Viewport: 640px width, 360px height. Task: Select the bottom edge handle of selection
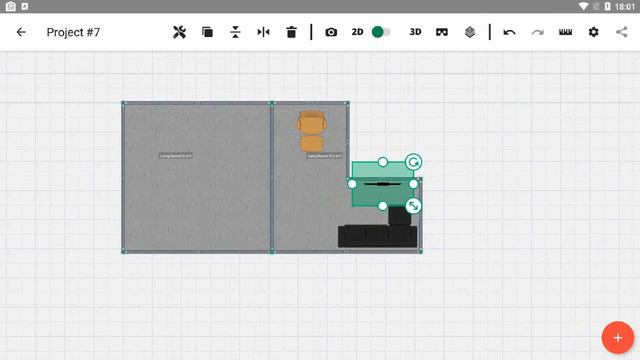point(382,206)
